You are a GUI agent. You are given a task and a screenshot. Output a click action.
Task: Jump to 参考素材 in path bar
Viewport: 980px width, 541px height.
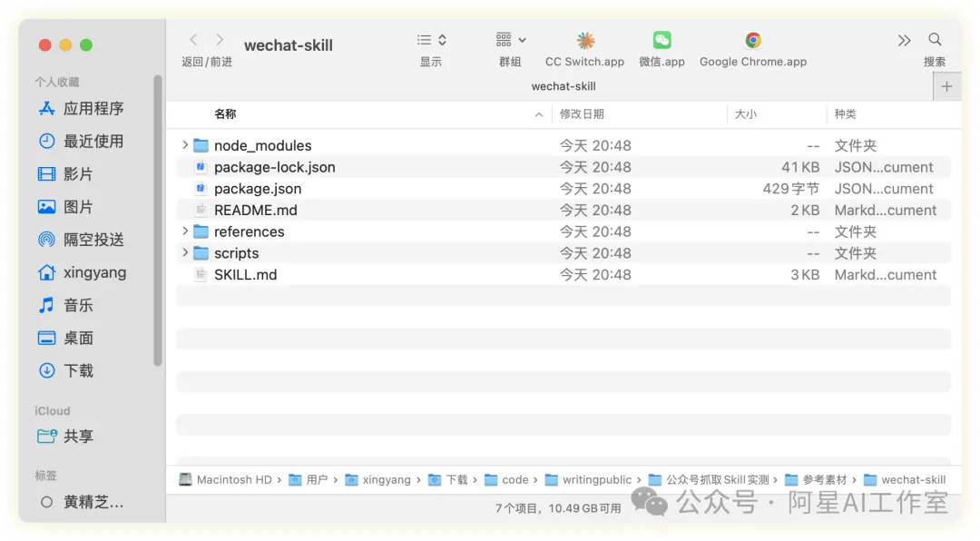(x=816, y=479)
